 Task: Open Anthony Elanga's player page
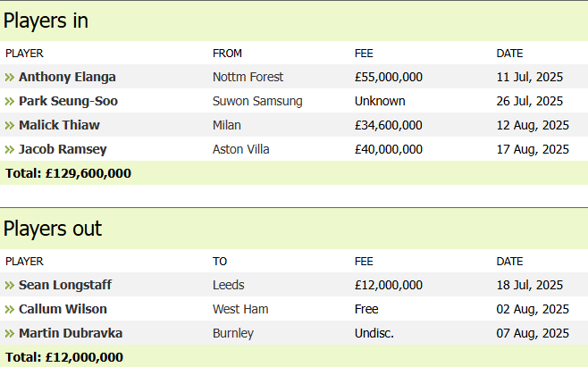pos(67,77)
